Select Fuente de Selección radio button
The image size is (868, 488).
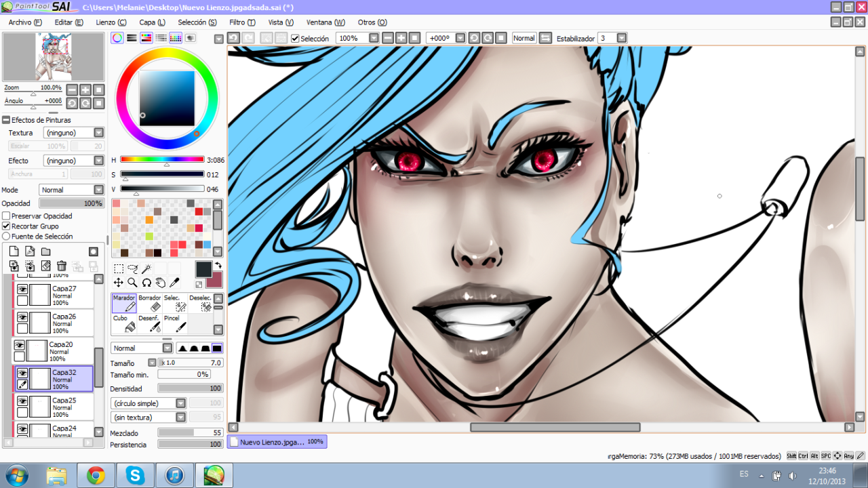click(x=6, y=237)
